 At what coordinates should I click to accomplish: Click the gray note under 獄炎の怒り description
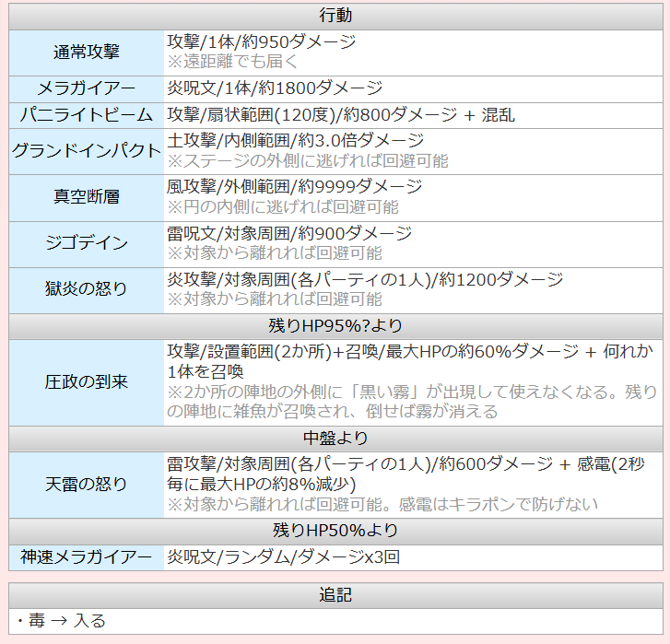point(275,299)
